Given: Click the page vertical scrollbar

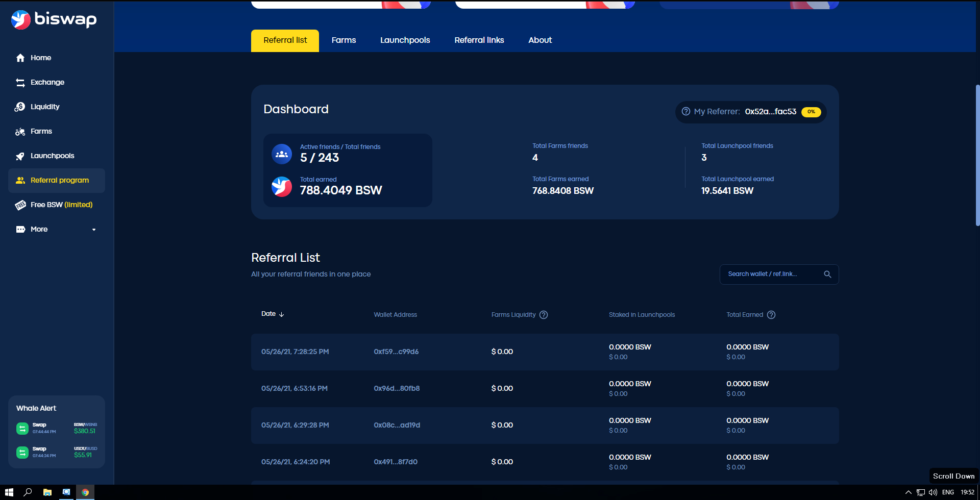Looking at the screenshot, I should coord(977,155).
